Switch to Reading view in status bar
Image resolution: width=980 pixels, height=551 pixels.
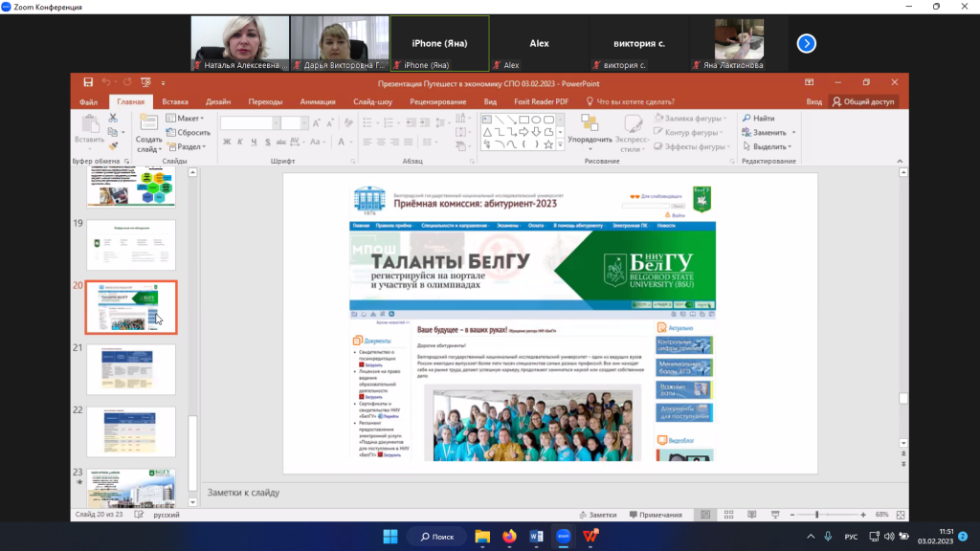[x=752, y=515]
